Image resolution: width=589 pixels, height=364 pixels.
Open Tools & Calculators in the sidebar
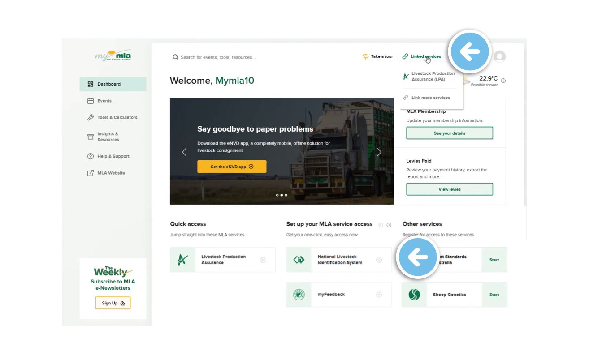point(113,117)
